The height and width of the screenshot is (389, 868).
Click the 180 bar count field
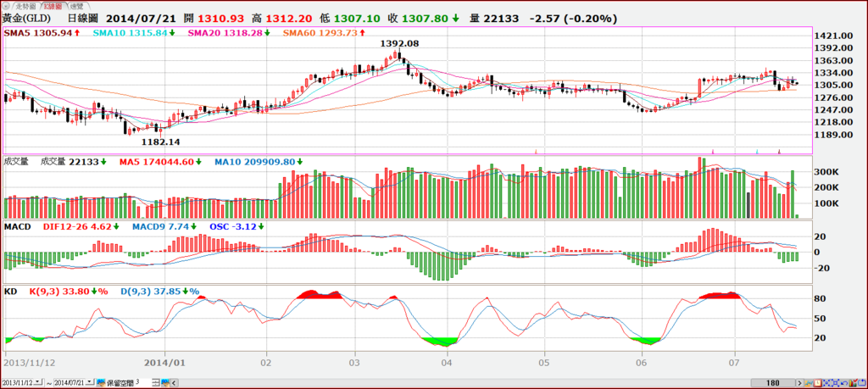pyautogui.click(x=773, y=383)
